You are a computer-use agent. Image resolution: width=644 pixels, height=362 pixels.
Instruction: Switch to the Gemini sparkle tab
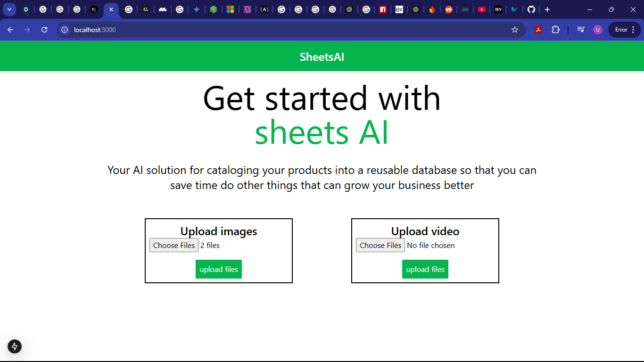point(197,9)
